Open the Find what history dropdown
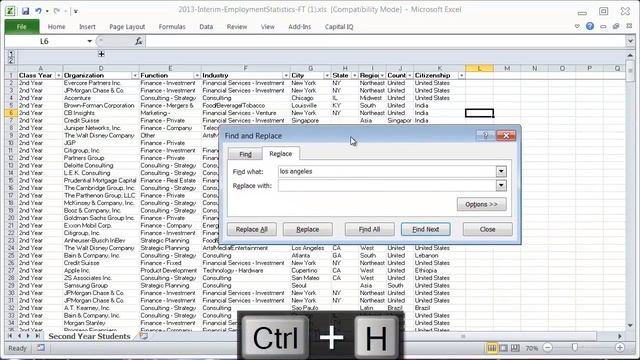This screenshot has width=640, height=360. coord(501,171)
